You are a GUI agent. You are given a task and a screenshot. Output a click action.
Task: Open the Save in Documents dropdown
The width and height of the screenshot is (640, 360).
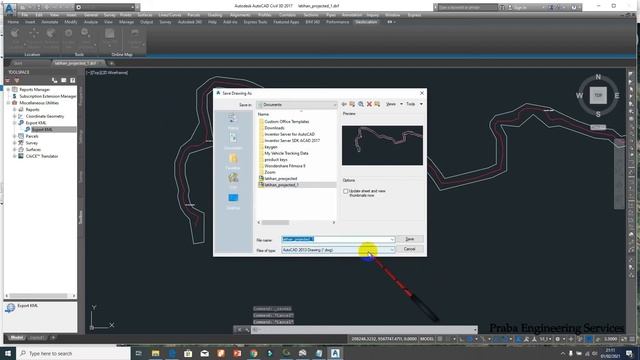297,105
